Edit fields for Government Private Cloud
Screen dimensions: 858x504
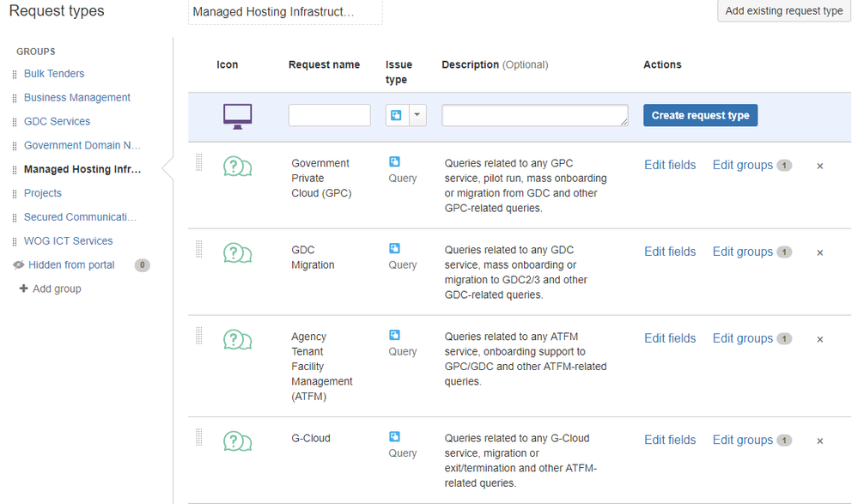coord(670,165)
